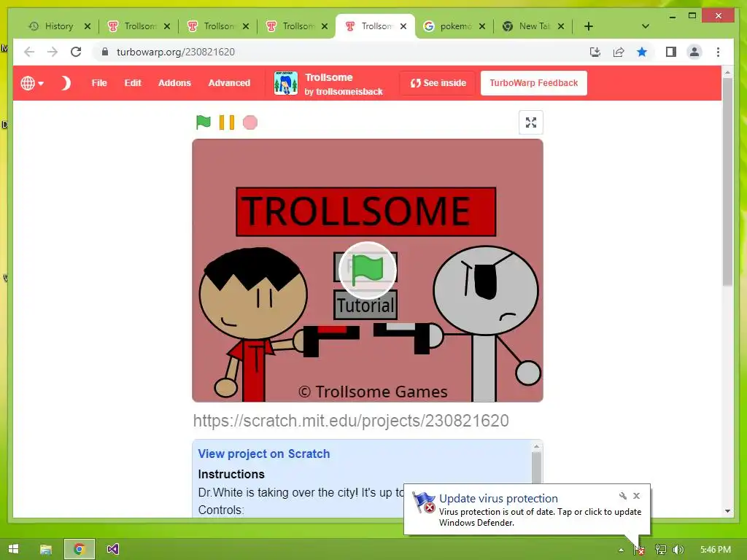Click the turbowarp.org address bar

tap(175, 52)
